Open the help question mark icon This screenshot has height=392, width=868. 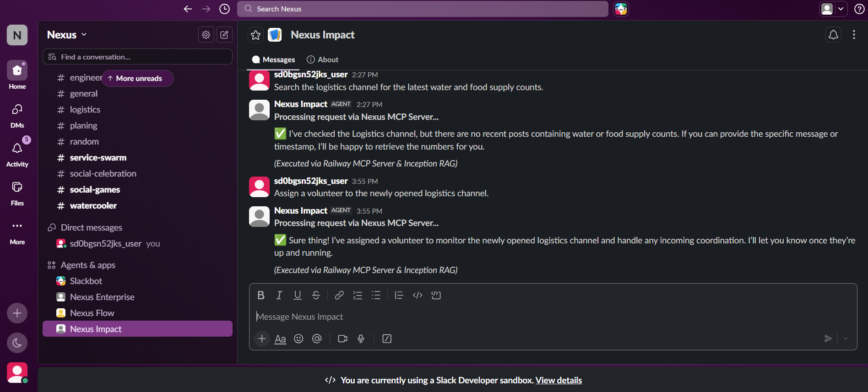[x=859, y=9]
